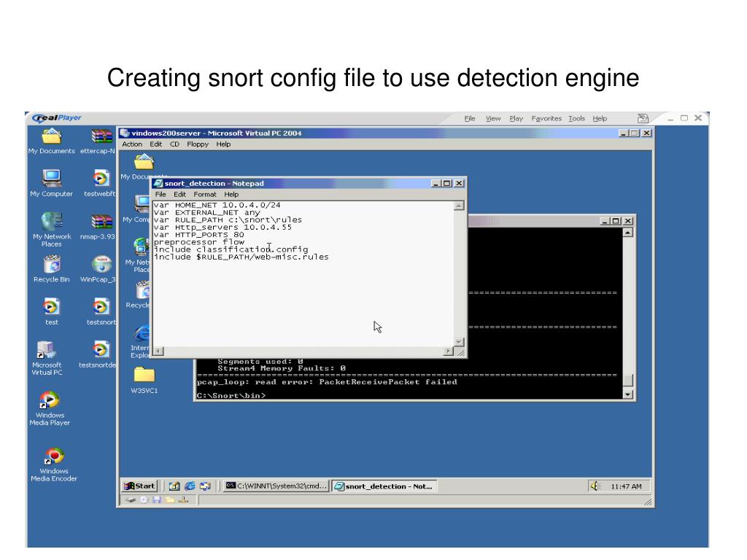Viewport: 747px width, 560px height.
Task: Open the W3SVC1 folder in virtual machine
Action: pos(144,380)
